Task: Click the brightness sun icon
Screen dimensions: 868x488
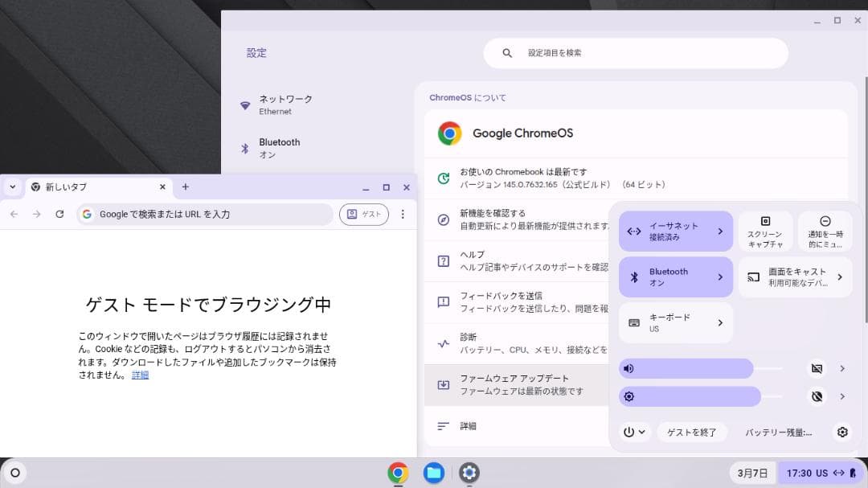Action: pos(628,396)
